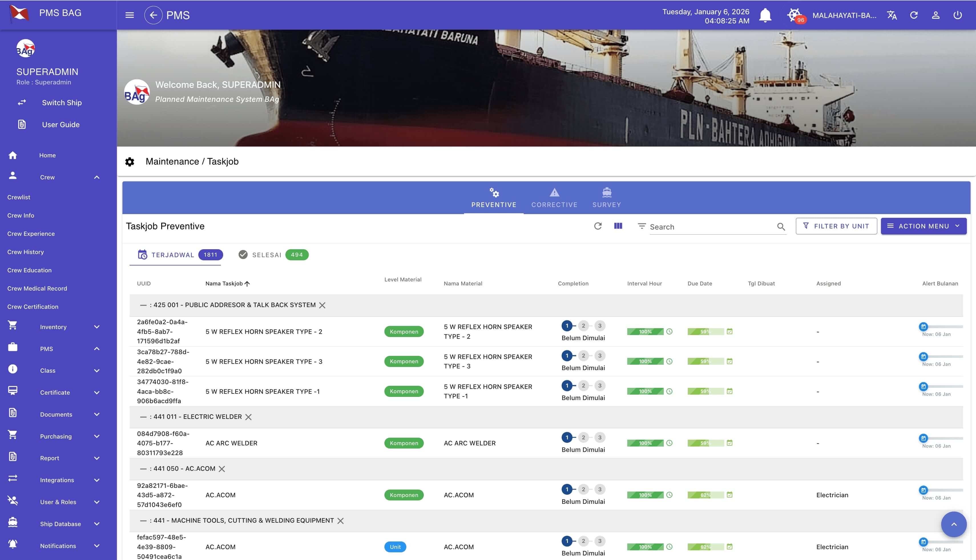Click the Switch Ship sidebar icon
The width and height of the screenshot is (976, 560).
22,102
